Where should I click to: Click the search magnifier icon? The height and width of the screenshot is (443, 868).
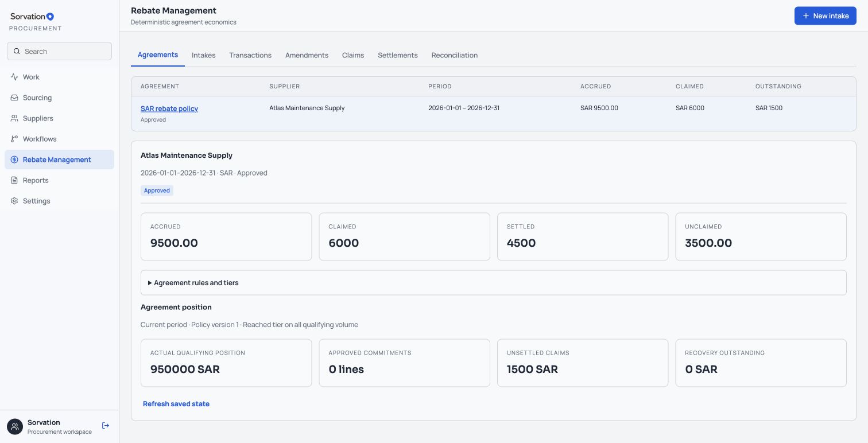pyautogui.click(x=17, y=51)
